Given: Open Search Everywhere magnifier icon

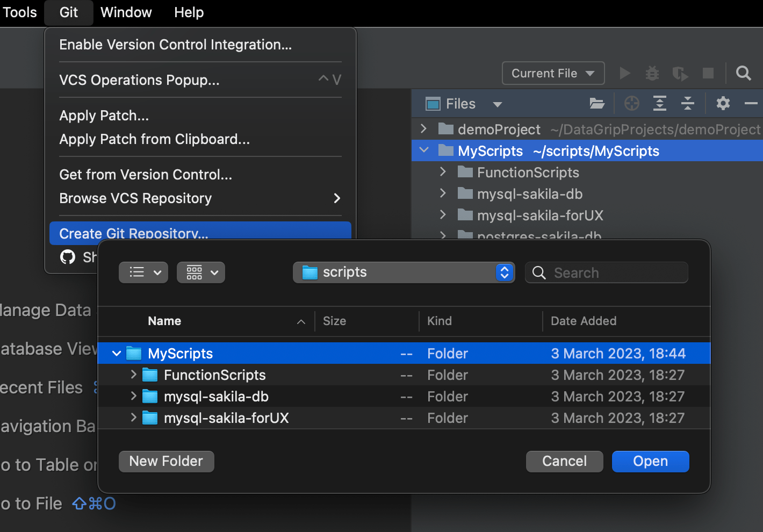Looking at the screenshot, I should click(x=744, y=73).
